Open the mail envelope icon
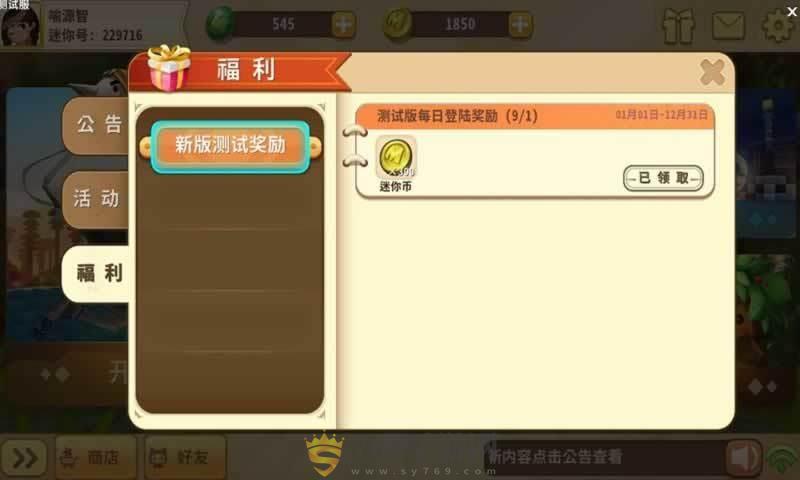The image size is (800, 480). 728,26
